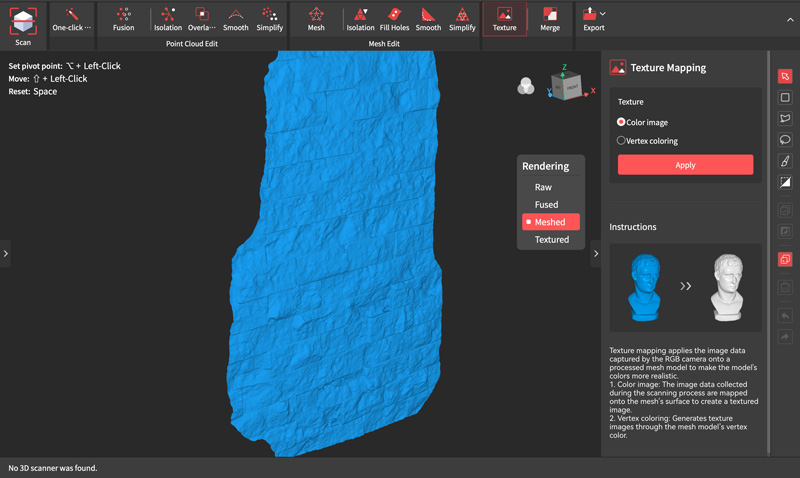Open the Fill Holes tool
Image resolution: width=800 pixels, height=478 pixels.
click(x=394, y=19)
